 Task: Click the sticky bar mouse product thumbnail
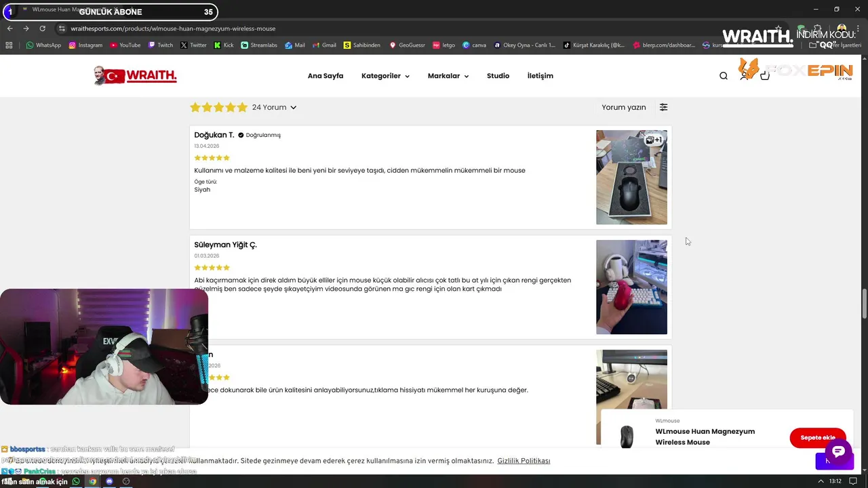coord(627,437)
